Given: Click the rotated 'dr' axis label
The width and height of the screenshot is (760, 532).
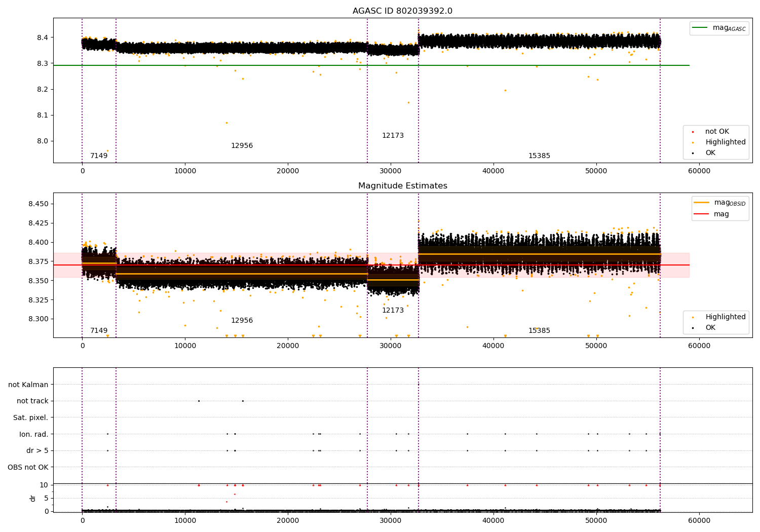Looking at the screenshot, I should pos(33,498).
